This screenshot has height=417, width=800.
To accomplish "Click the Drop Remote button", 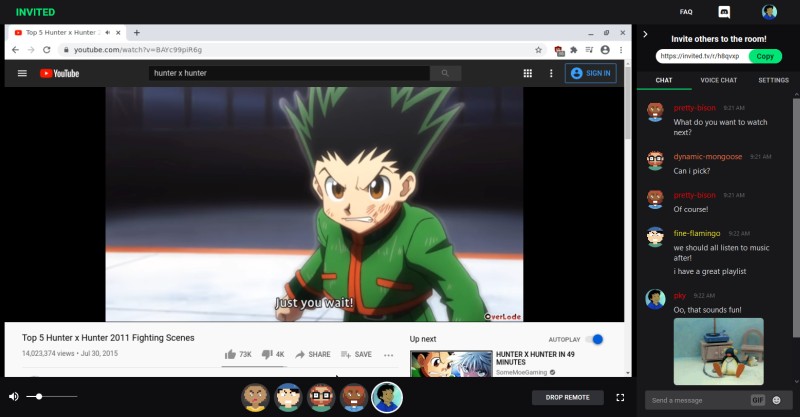I will click(567, 397).
